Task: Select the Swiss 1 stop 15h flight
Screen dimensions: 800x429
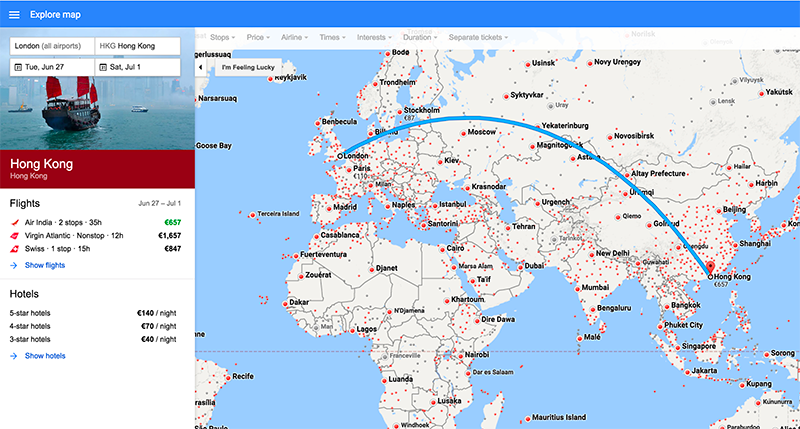Action: (x=95, y=249)
